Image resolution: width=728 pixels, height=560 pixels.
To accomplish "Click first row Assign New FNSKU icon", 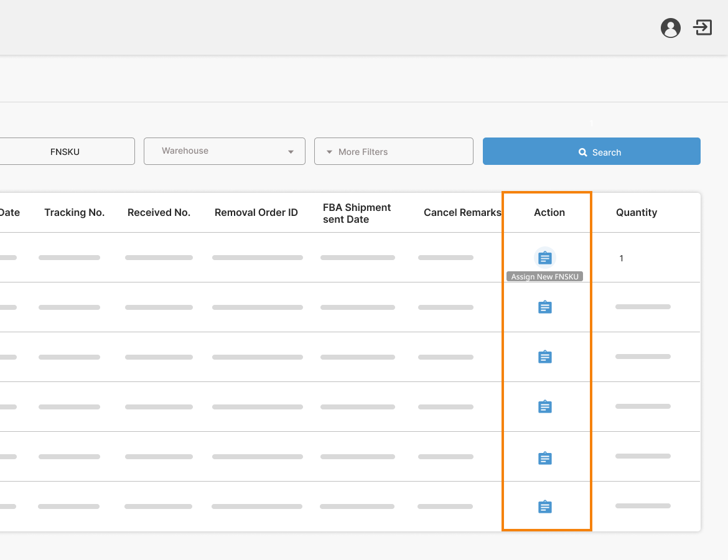I will [544, 258].
